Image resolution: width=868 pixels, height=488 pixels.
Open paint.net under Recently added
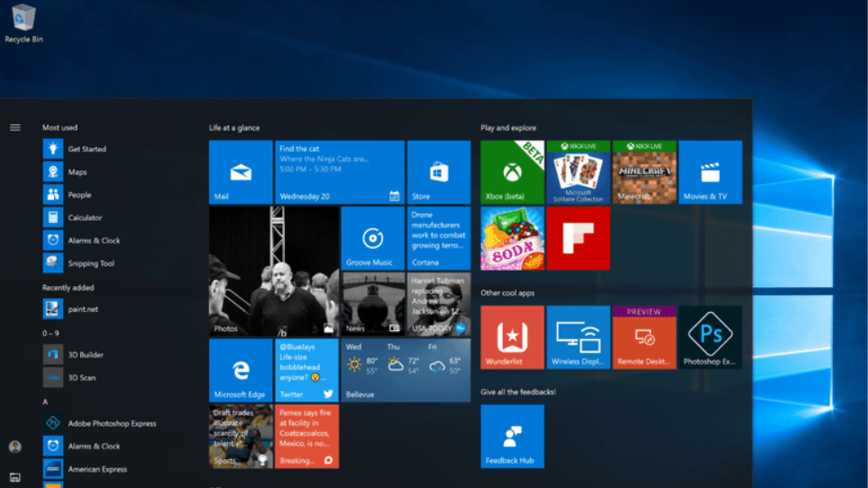tap(83, 309)
